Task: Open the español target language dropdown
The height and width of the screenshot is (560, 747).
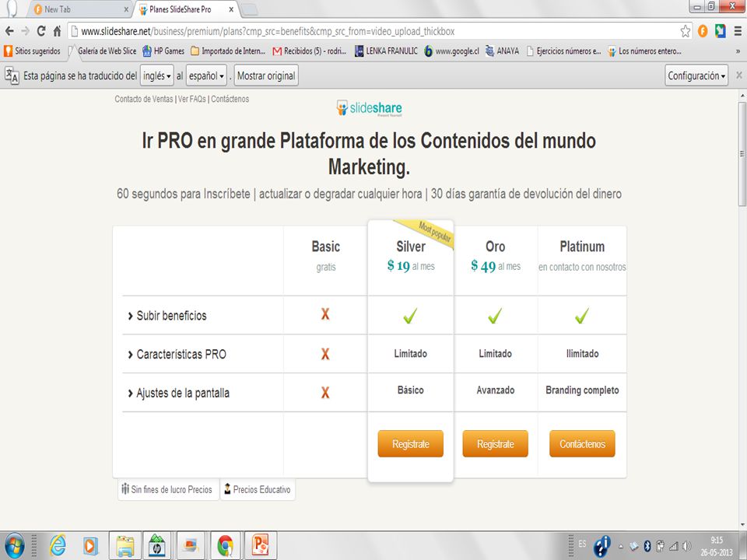Action: click(x=206, y=75)
